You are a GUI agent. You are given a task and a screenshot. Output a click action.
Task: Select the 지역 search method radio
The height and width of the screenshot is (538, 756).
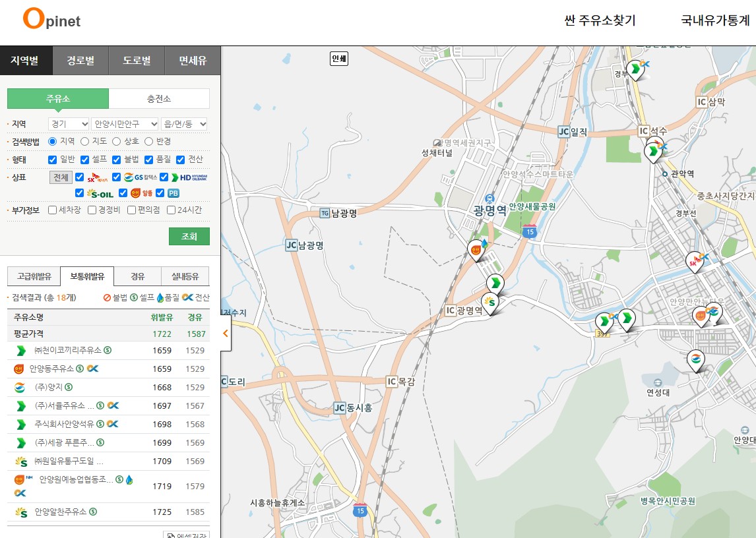(x=53, y=141)
